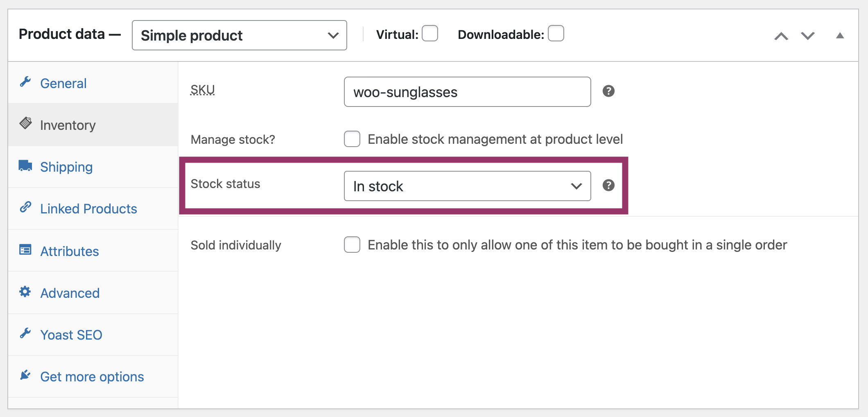This screenshot has width=868, height=417.
Task: Open the Simple product type dropdown
Action: [x=239, y=36]
